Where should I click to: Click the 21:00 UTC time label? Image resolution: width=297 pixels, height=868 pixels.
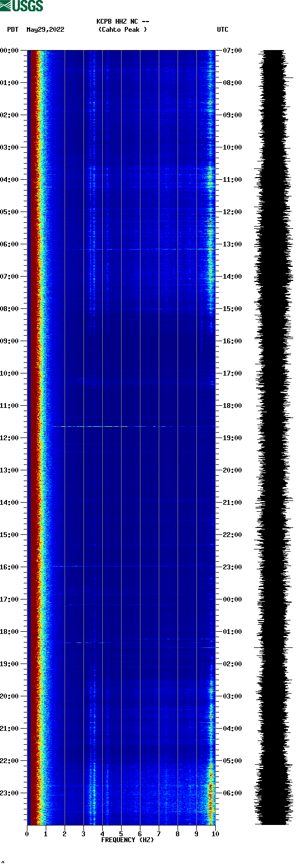[x=232, y=503]
